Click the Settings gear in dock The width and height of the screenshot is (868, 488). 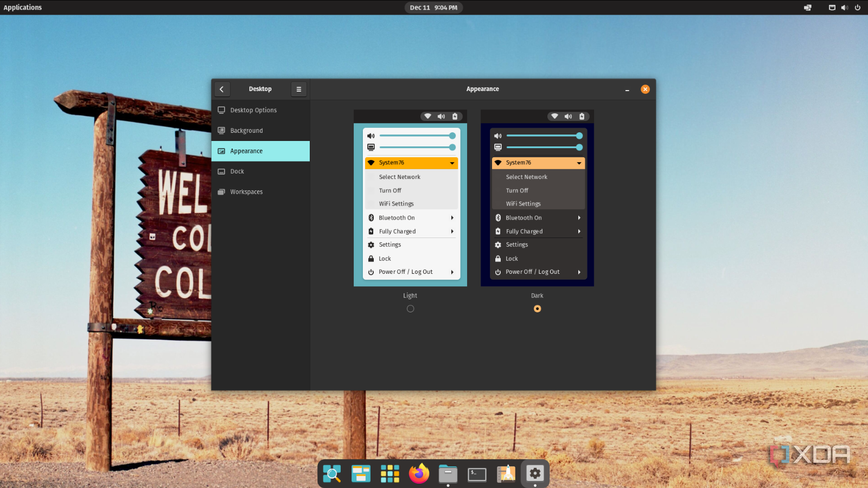click(535, 473)
